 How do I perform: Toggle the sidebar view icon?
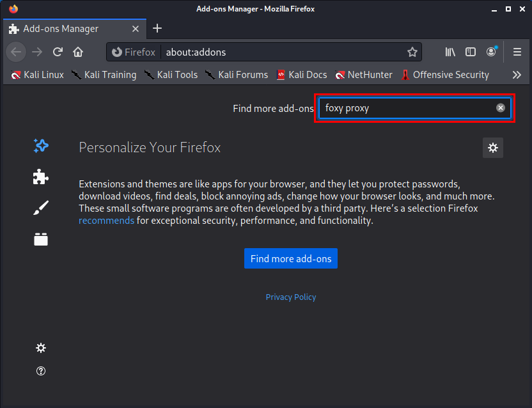point(471,52)
